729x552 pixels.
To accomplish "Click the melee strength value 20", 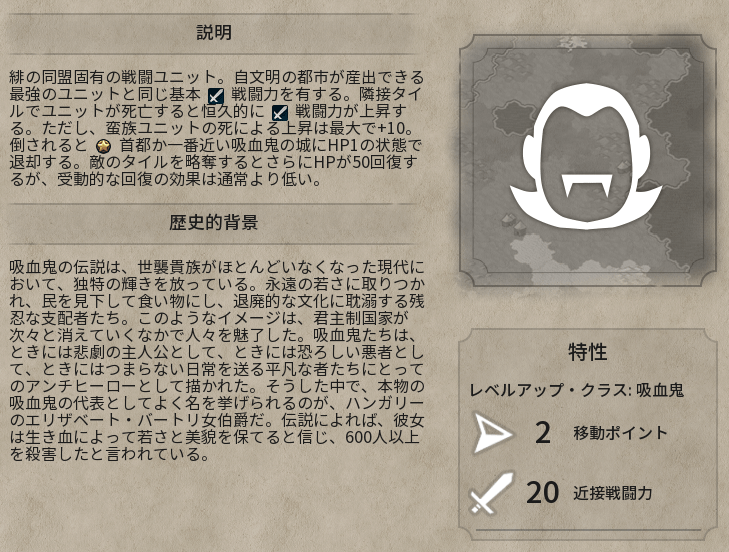I will (x=542, y=493).
